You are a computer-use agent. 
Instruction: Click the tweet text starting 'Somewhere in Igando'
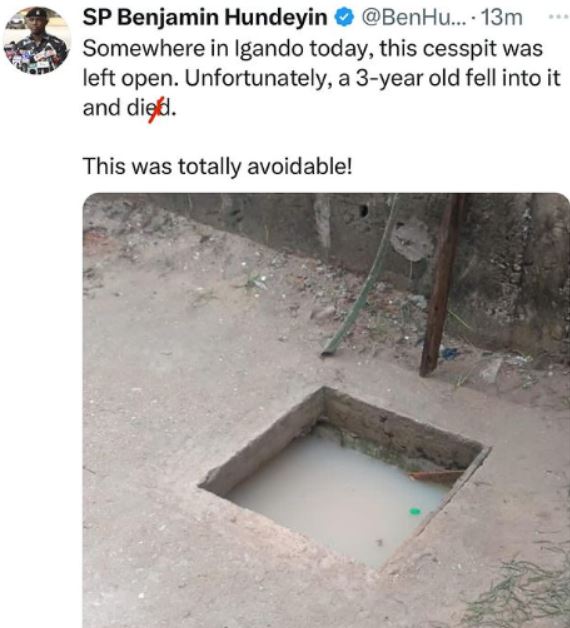coord(321,78)
